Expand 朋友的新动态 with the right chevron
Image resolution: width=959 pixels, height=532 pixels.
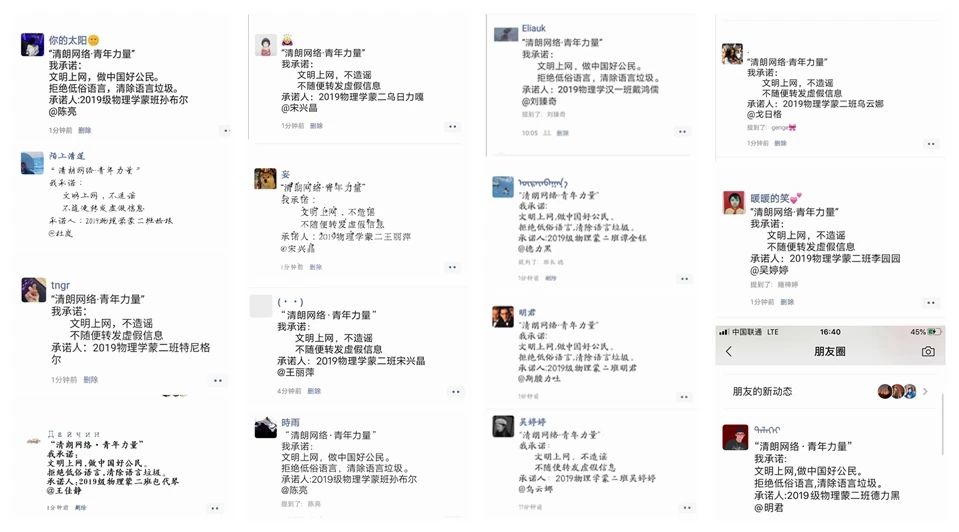click(926, 391)
